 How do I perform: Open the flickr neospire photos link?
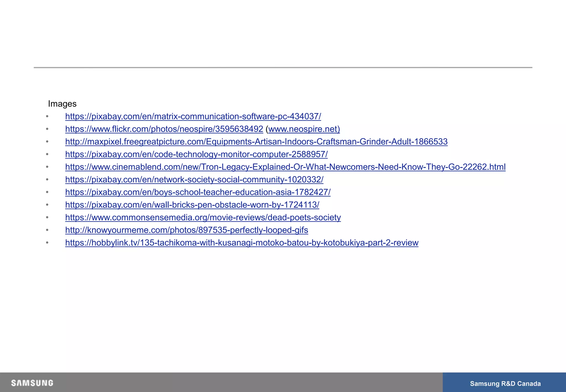click(164, 129)
